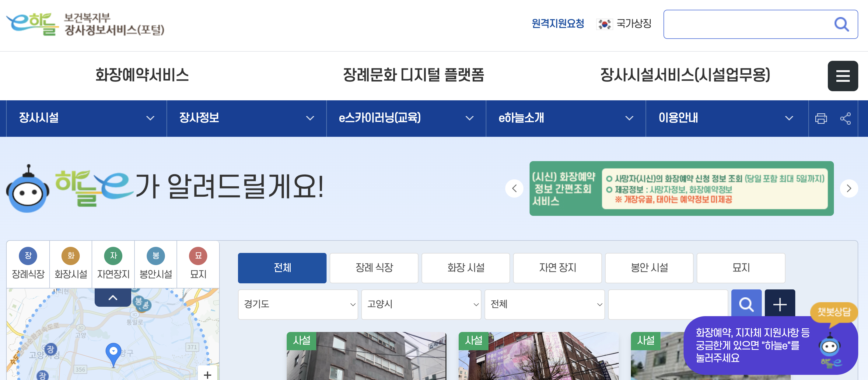Click the dark plus button beside search
Image resolution: width=868 pixels, height=380 pixels.
click(780, 305)
